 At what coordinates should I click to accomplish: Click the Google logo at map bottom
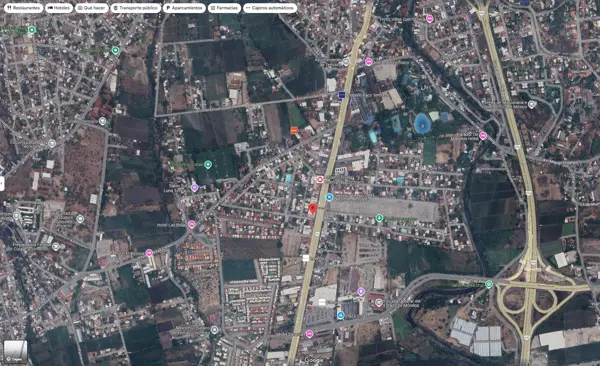tap(313, 360)
